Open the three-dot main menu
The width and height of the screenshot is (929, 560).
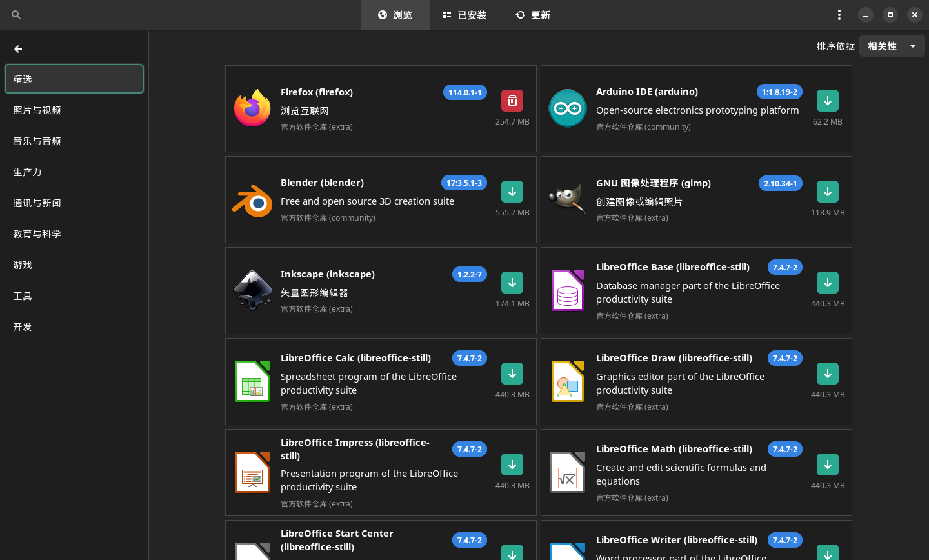pos(839,15)
